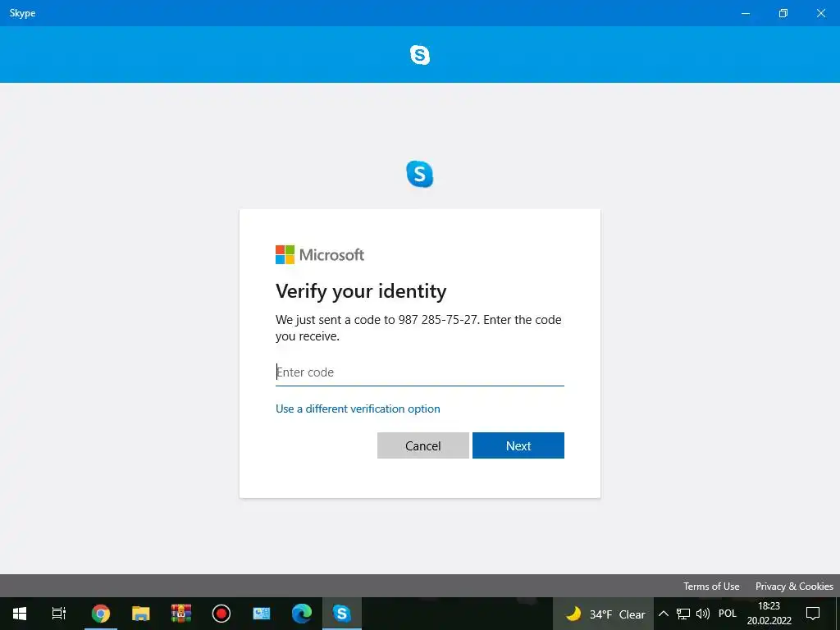The height and width of the screenshot is (630, 840).
Task: Open the 34°F Clear weather widget
Action: click(x=605, y=614)
